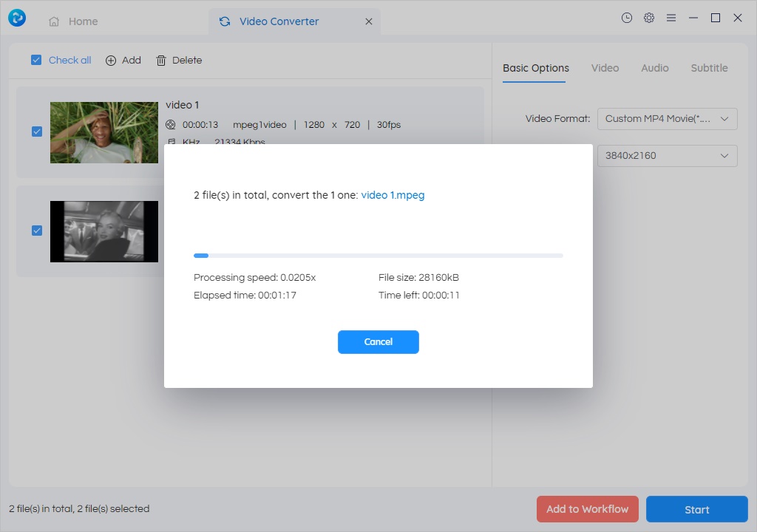Viewport: 757px width, 532px height.
Task: Open the 3840x2160 resolution dropdown
Action: click(668, 155)
